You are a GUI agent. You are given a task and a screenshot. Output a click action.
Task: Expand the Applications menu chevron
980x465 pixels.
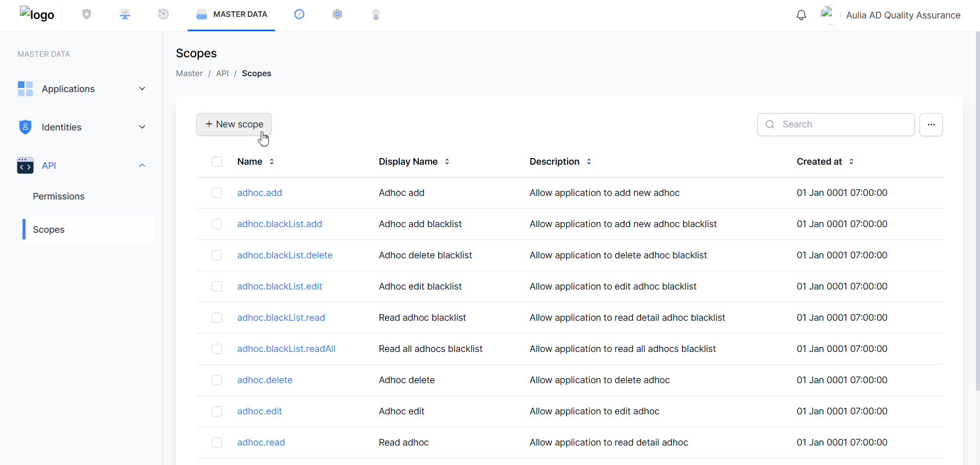(x=142, y=88)
